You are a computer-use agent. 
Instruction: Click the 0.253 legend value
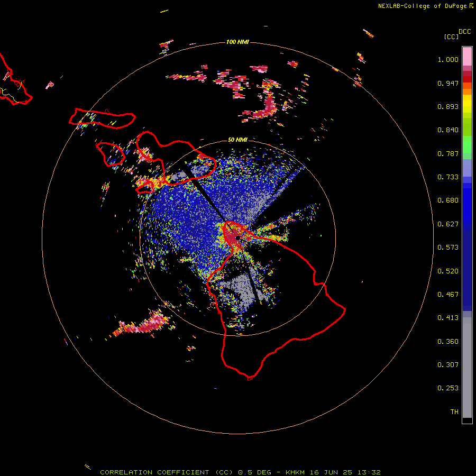pos(448,388)
